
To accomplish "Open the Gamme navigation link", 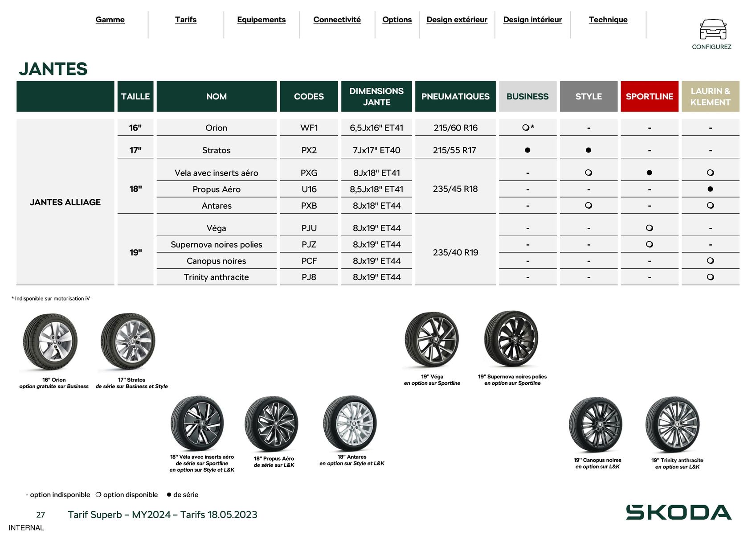I will point(110,20).
